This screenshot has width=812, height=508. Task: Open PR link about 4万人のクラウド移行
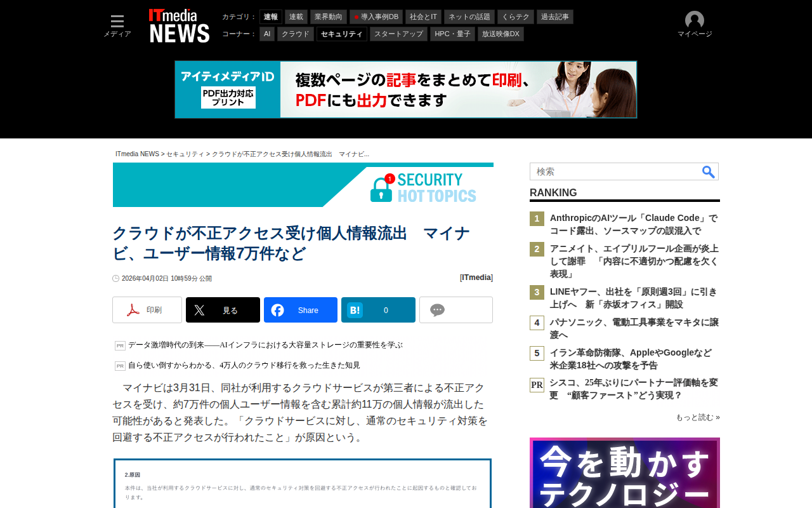[244, 365]
